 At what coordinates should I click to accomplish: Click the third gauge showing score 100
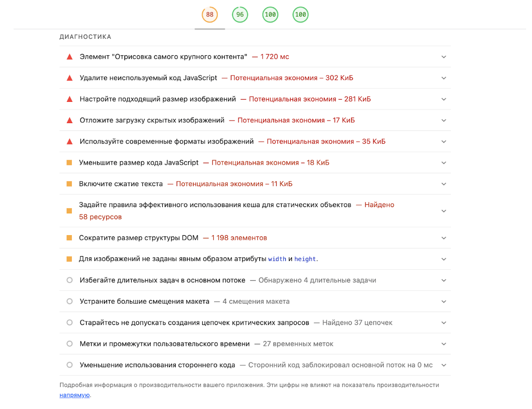point(270,14)
